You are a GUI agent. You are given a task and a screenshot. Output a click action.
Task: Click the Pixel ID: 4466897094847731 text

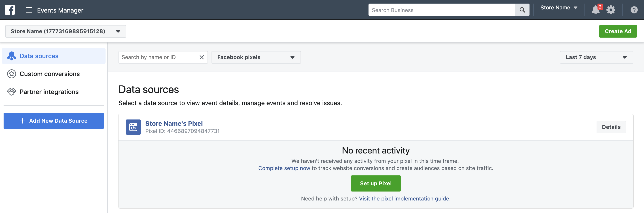click(x=182, y=131)
